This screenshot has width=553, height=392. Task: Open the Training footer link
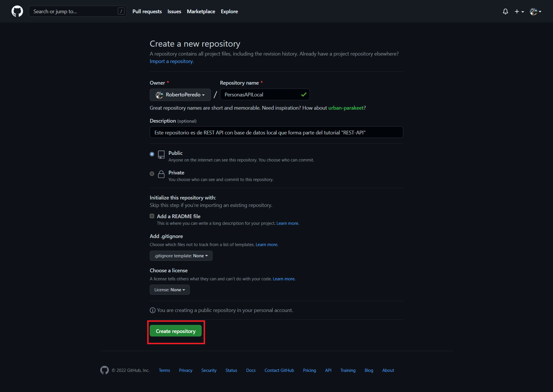348,370
